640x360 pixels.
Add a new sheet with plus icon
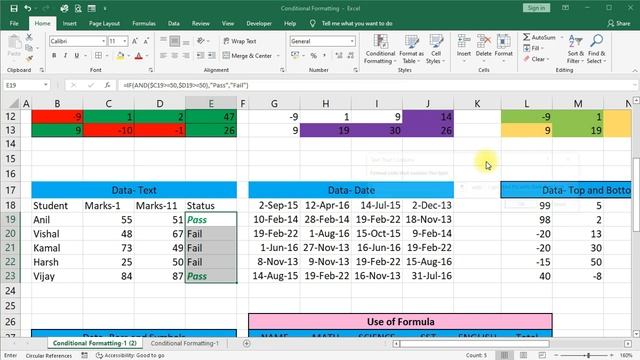247,344
